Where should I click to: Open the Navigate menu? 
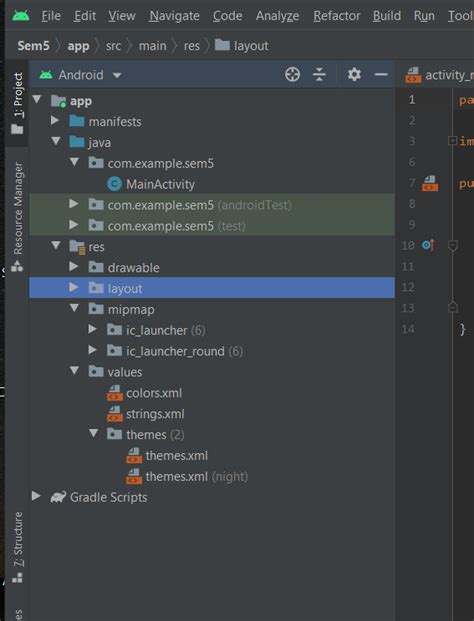174,16
